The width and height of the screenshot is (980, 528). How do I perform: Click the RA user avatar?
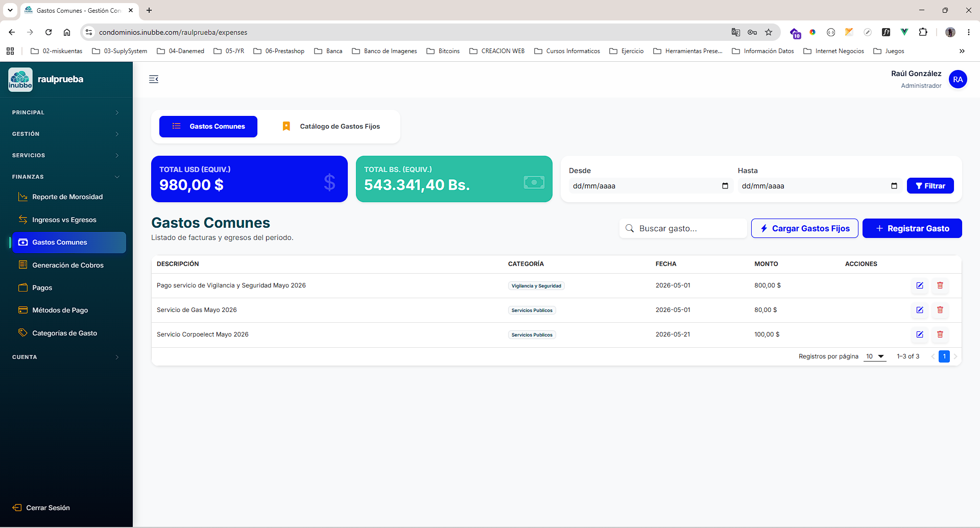point(958,79)
